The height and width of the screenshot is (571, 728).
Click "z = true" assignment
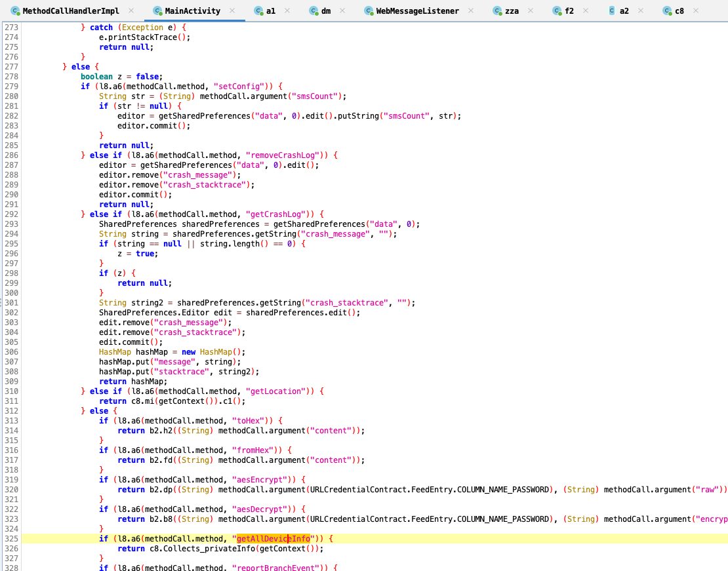138,254
